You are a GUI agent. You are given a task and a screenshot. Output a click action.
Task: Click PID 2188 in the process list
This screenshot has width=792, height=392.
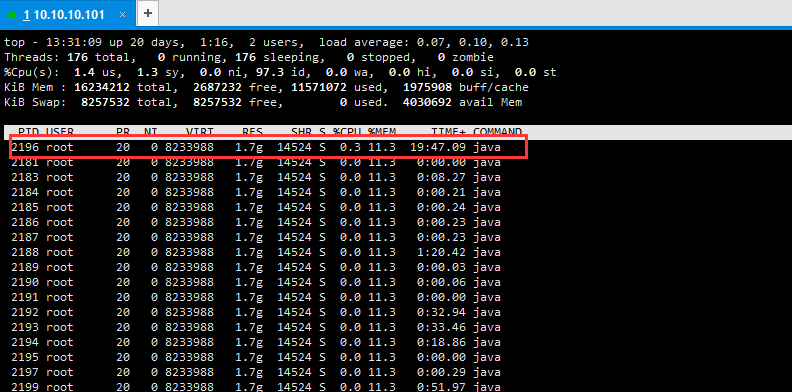point(25,253)
